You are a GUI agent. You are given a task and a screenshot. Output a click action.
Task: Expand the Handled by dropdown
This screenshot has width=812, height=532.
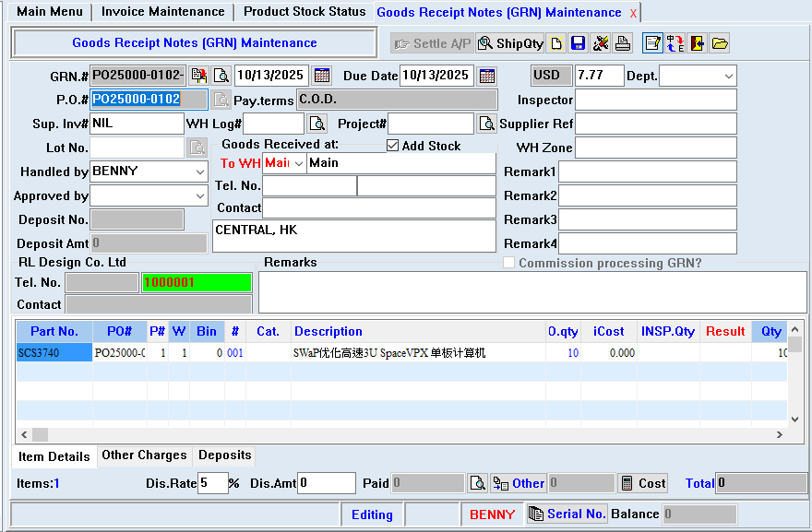tap(200, 172)
